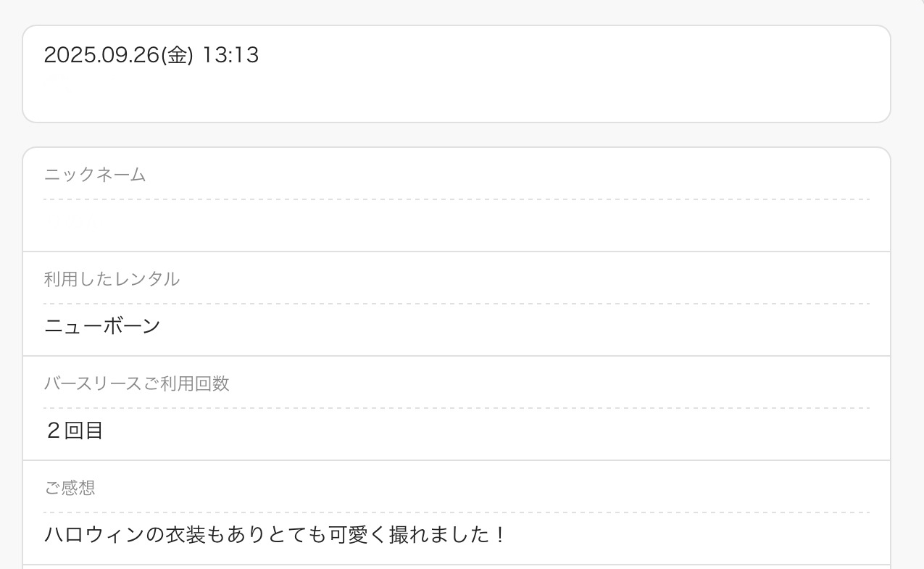Click the dashed divider under ニックネーム
Screen dimensions: 924x569
pyautogui.click(x=457, y=199)
